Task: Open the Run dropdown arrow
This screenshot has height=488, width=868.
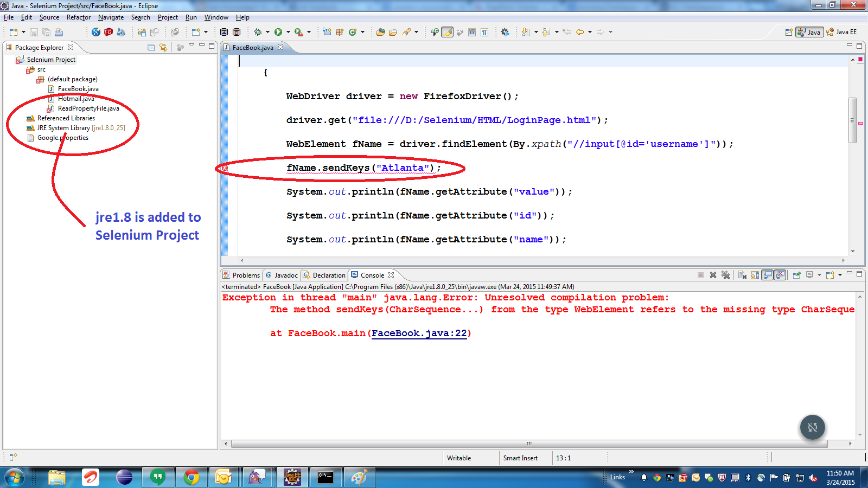Action: [288, 32]
